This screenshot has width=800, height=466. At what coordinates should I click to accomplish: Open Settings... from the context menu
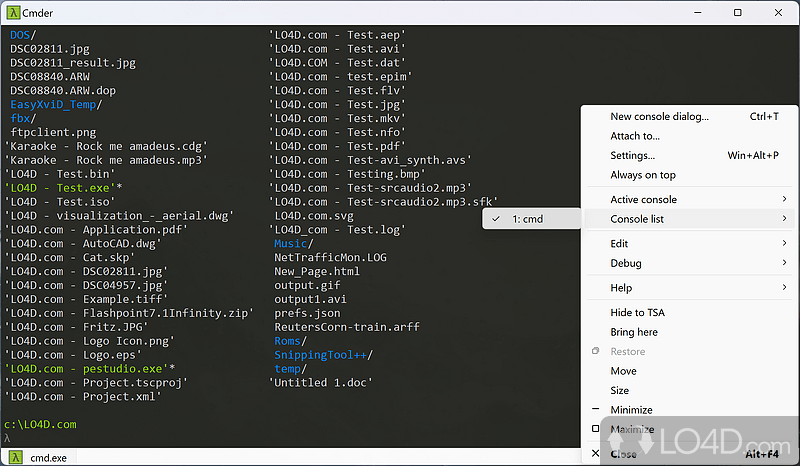point(690,155)
